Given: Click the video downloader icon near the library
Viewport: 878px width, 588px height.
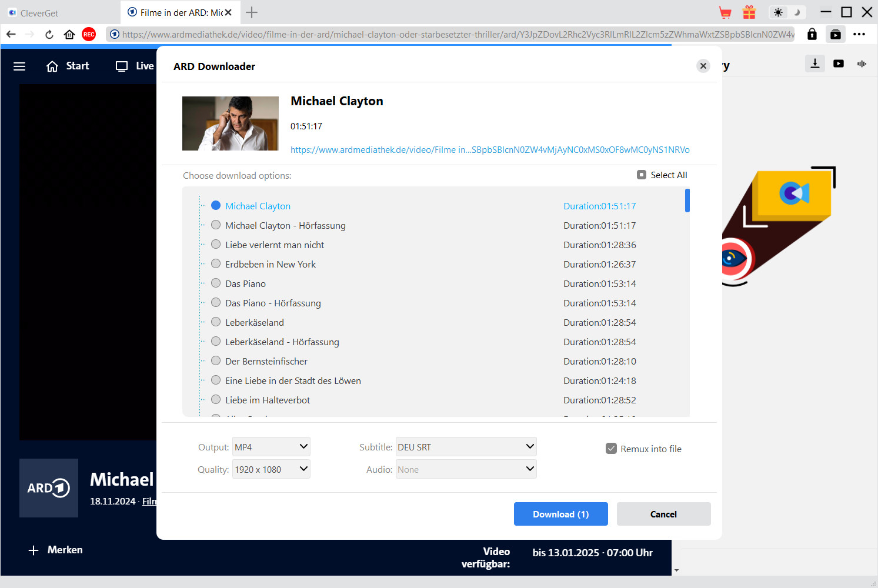Looking at the screenshot, I should (838, 64).
